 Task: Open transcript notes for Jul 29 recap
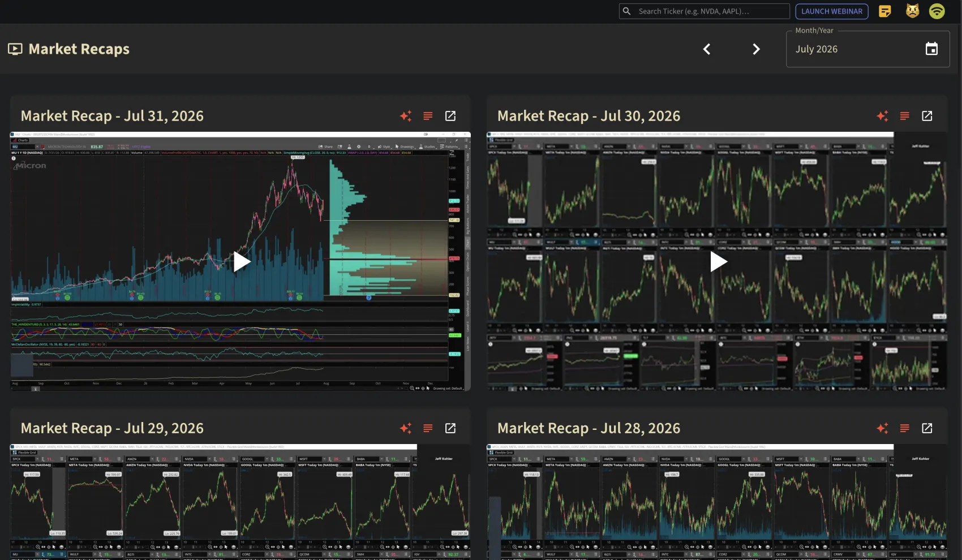(x=428, y=428)
